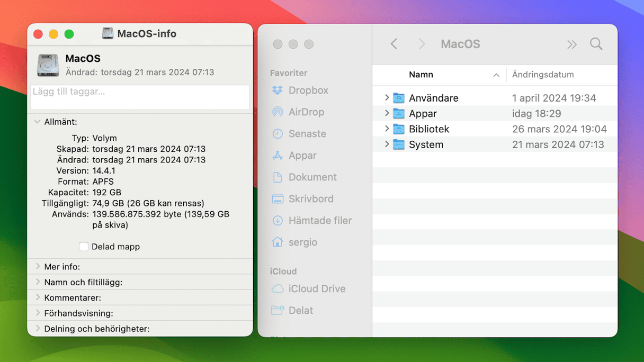Click the Skrivbord desktop icon
Image resolution: width=644 pixels, height=362 pixels.
[x=278, y=199]
